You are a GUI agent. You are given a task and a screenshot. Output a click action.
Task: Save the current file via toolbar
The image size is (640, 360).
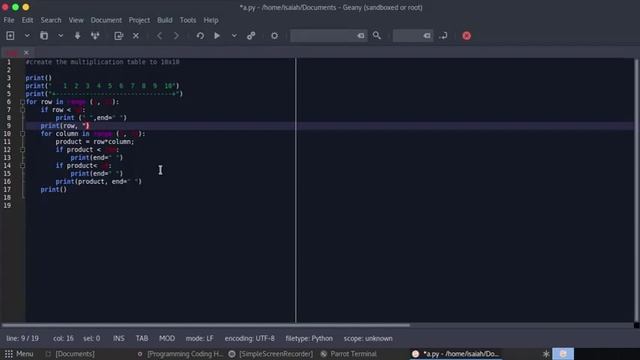click(x=77, y=36)
